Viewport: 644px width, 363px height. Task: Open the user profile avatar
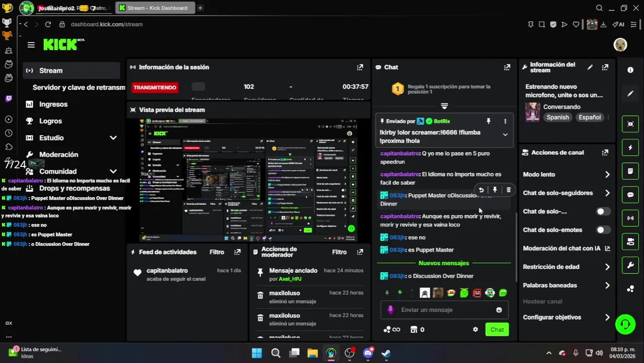620,45
